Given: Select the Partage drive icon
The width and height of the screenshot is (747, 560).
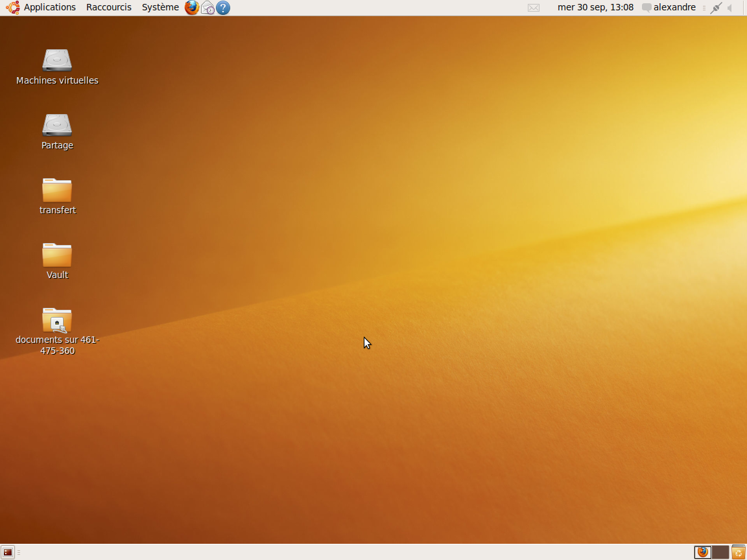Looking at the screenshot, I should pyautogui.click(x=57, y=125).
